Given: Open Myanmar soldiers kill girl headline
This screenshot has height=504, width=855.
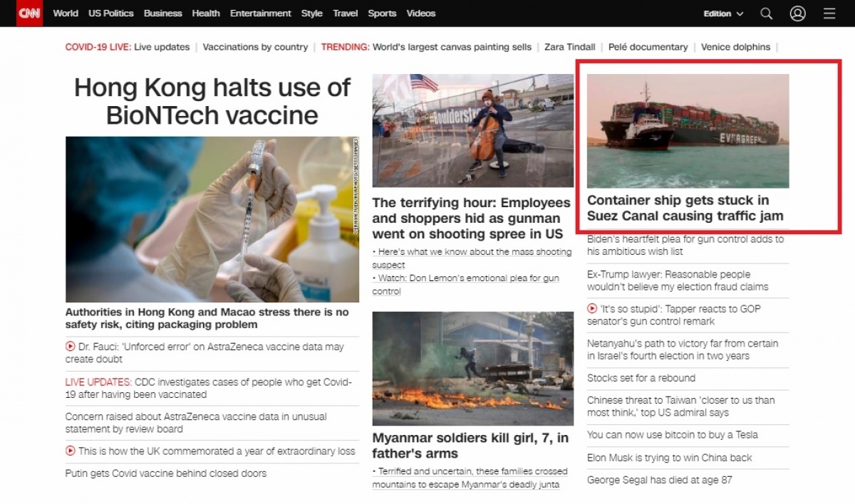Looking at the screenshot, I should click(470, 446).
